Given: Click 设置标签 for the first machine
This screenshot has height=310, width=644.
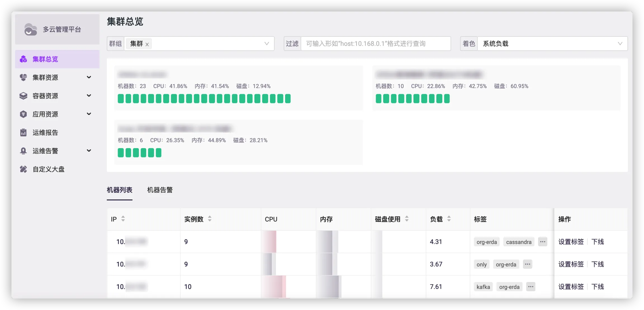Looking at the screenshot, I should [x=571, y=242].
